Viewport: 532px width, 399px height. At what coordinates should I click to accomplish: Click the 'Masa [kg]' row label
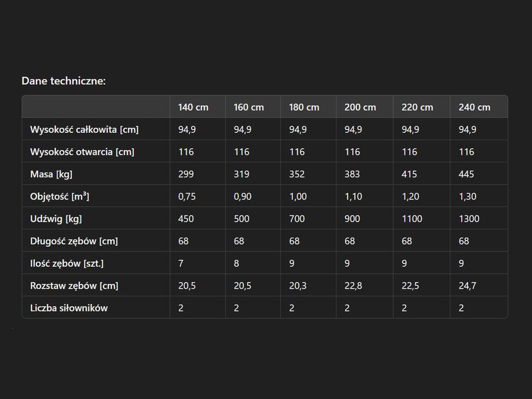(x=51, y=174)
